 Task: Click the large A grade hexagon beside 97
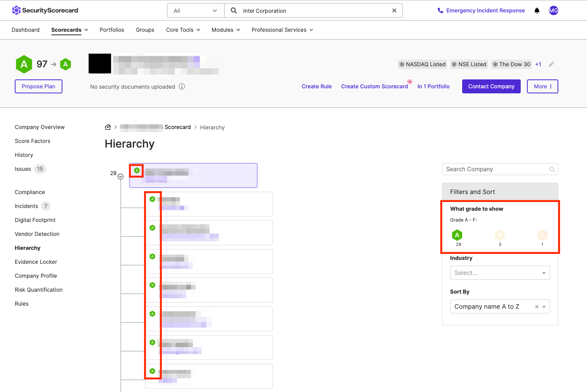[24, 64]
